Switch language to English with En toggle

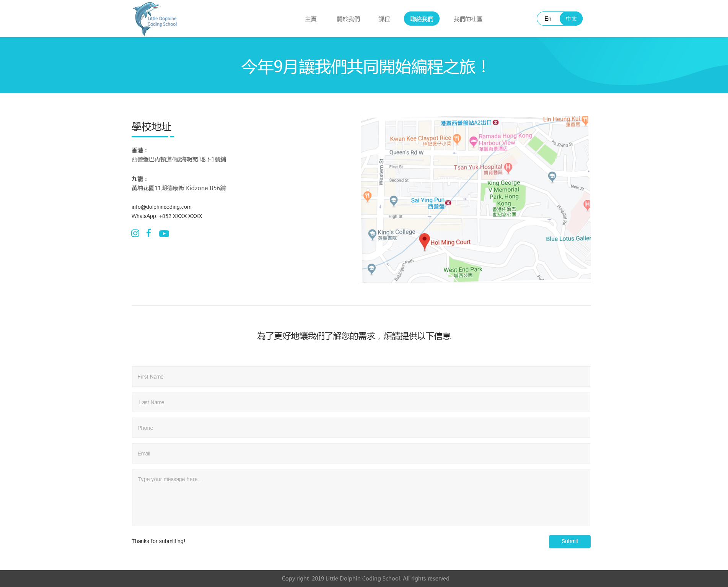click(548, 19)
